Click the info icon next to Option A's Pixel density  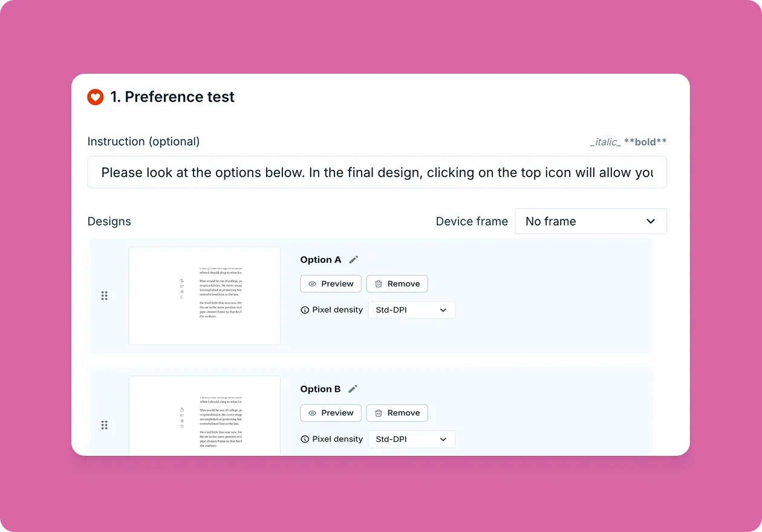tap(304, 310)
